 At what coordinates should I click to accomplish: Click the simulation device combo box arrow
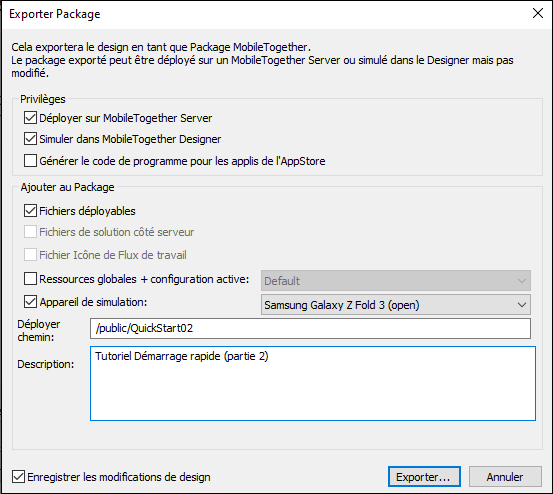(x=522, y=305)
